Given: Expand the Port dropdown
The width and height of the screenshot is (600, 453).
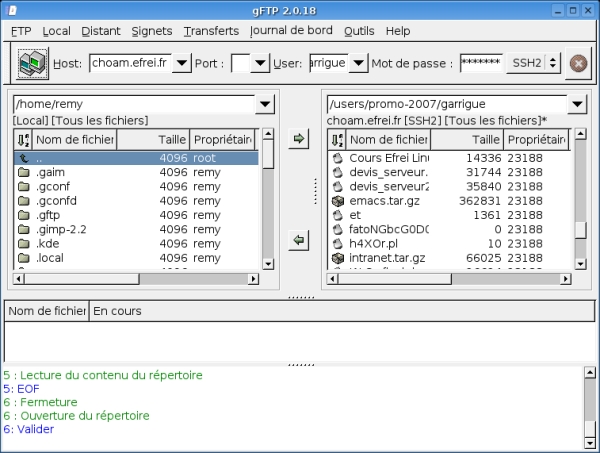Looking at the screenshot, I should click(x=260, y=64).
